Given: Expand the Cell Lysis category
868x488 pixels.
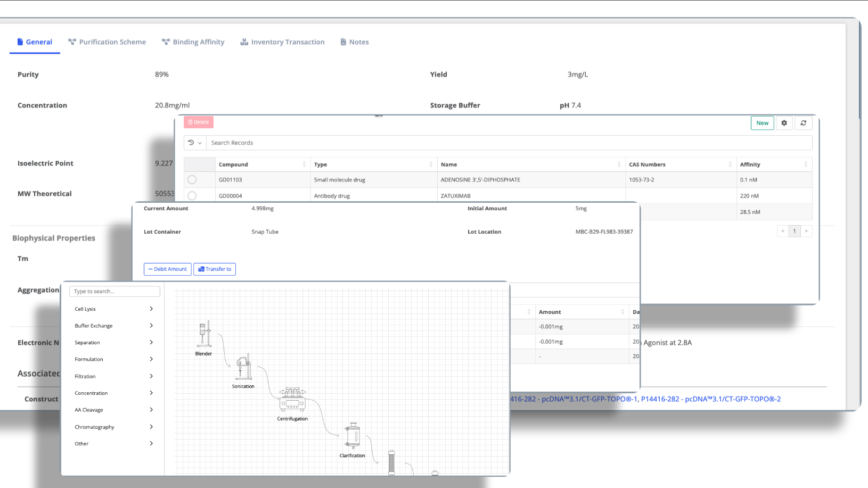Looking at the screenshot, I should pos(114,309).
